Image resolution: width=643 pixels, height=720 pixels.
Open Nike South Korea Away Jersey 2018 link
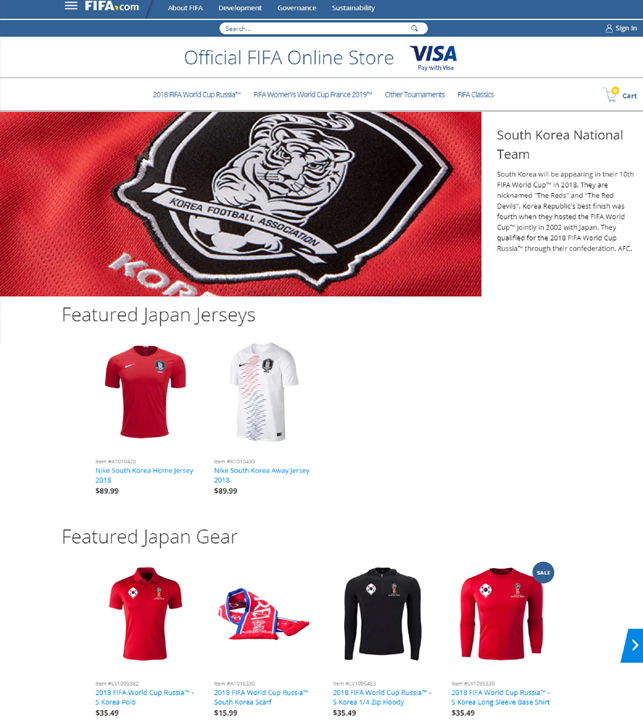coord(261,475)
